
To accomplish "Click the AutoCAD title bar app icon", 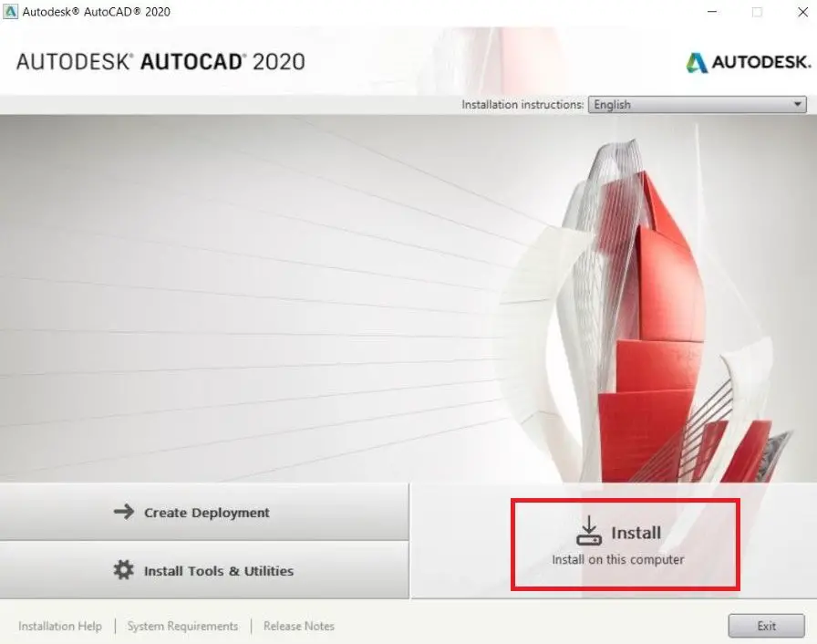I will click(x=10, y=12).
